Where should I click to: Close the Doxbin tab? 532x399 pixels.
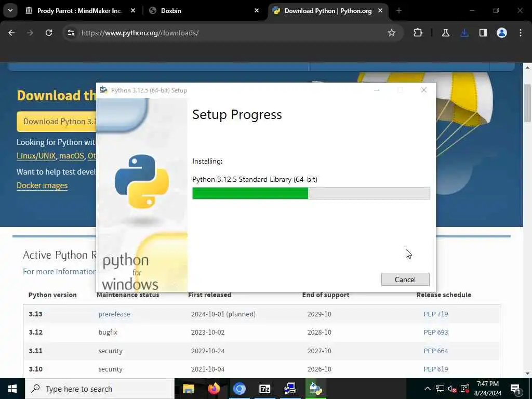(257, 11)
